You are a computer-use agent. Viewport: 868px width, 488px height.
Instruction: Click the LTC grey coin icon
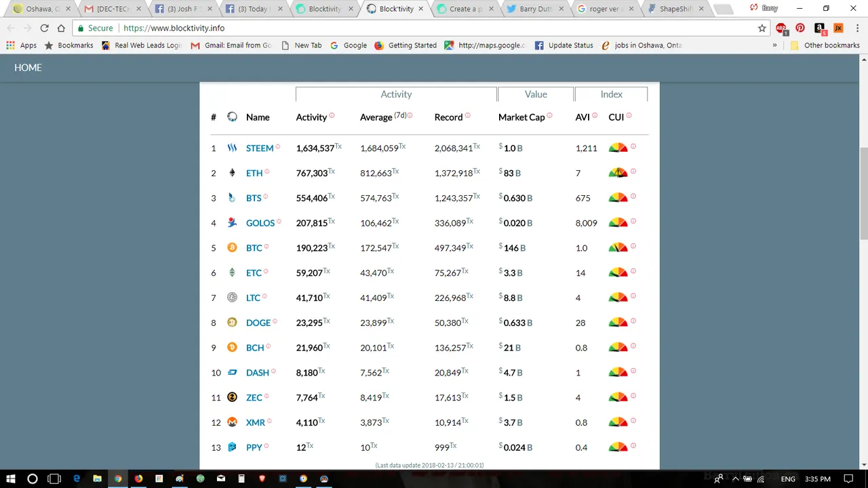click(x=232, y=298)
